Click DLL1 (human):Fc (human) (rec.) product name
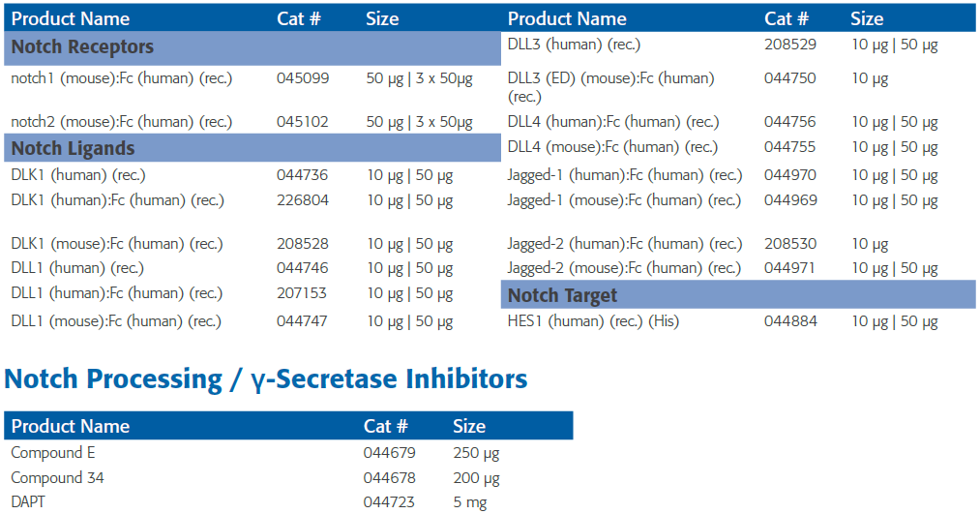 (x=117, y=293)
